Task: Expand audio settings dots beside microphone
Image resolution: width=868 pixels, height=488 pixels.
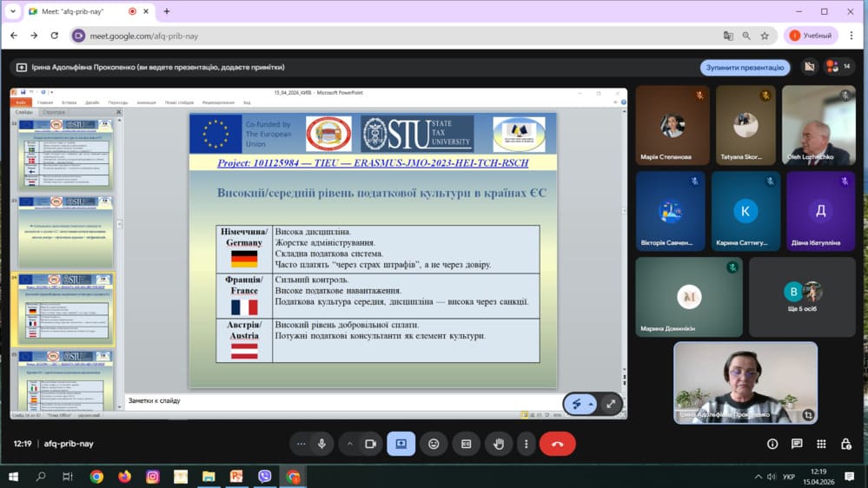Action: tap(301, 444)
